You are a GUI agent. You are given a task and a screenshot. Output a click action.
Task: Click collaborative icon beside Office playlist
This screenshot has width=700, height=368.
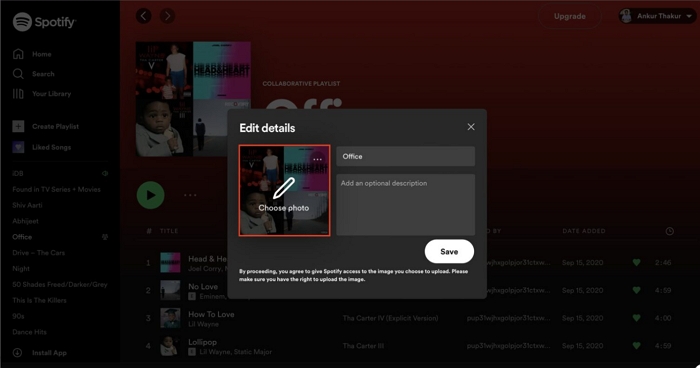(105, 237)
